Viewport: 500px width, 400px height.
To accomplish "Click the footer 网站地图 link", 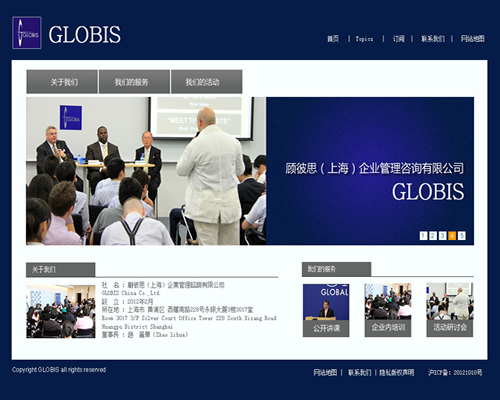I will [x=325, y=372].
